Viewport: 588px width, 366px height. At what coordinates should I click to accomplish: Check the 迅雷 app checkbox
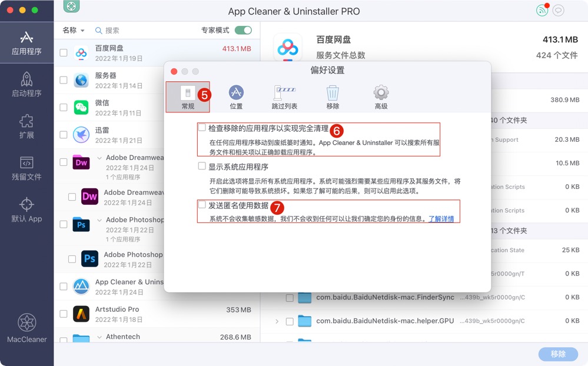point(64,135)
